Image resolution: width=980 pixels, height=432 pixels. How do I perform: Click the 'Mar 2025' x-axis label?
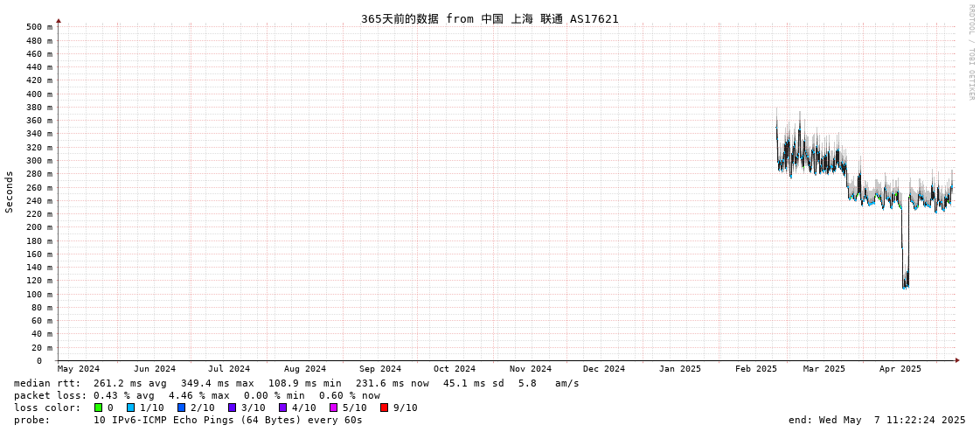[824, 369]
